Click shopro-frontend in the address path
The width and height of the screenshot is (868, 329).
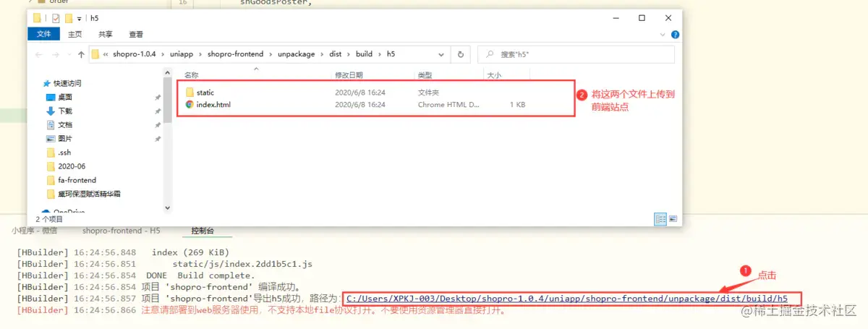(235, 54)
